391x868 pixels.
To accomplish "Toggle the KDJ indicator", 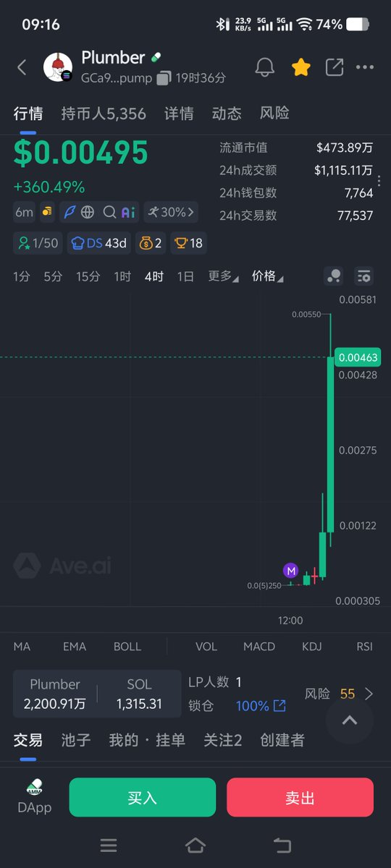I will [x=312, y=647].
